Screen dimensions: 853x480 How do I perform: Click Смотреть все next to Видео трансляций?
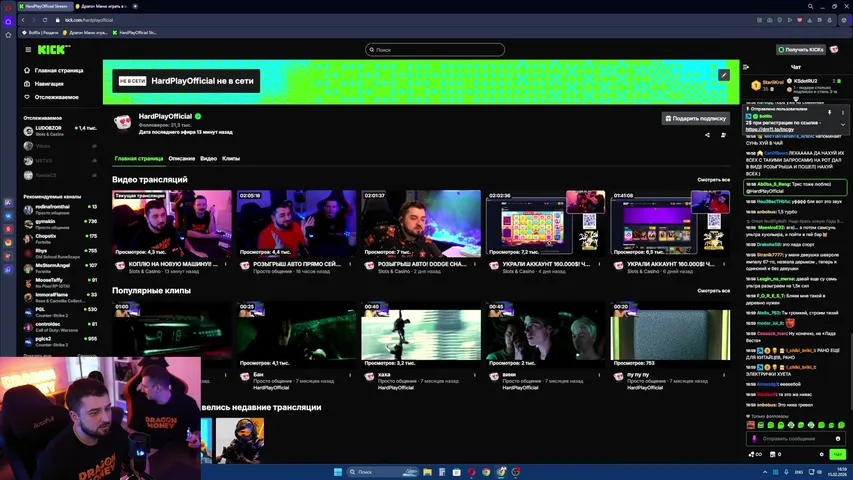(x=713, y=180)
